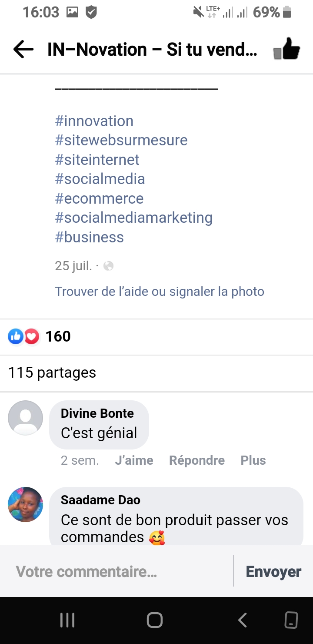Image resolution: width=313 pixels, height=644 pixels.
Task: Open Saadame Dao's profile picture
Action: (26, 504)
